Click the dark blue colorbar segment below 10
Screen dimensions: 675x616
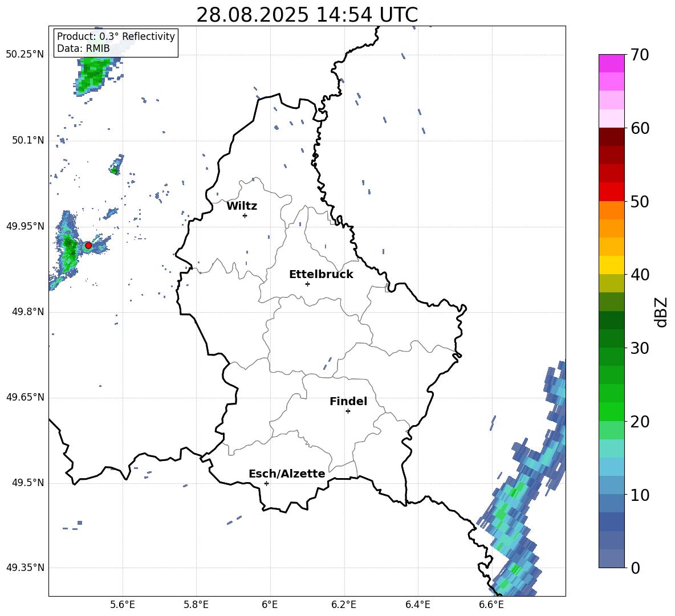click(x=611, y=521)
